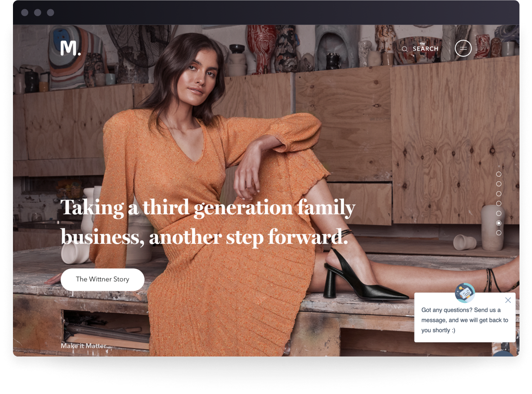Click the chat message text bubble

click(x=465, y=320)
